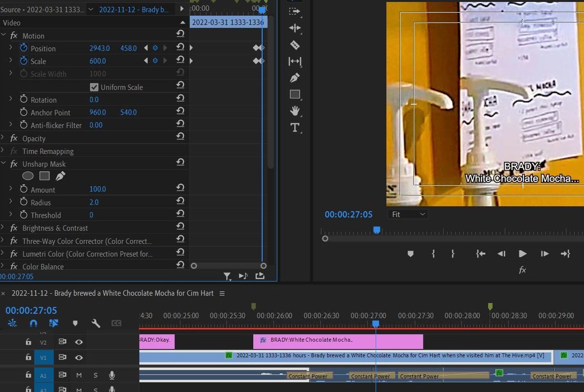Viewport: 584px width, 392px height.
Task: Play the program monitor video
Action: click(x=522, y=254)
